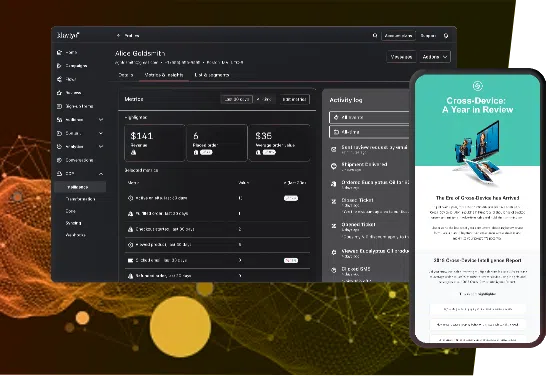Click the account button in top bar
This screenshot has height=376, width=546.
pyautogui.click(x=398, y=36)
